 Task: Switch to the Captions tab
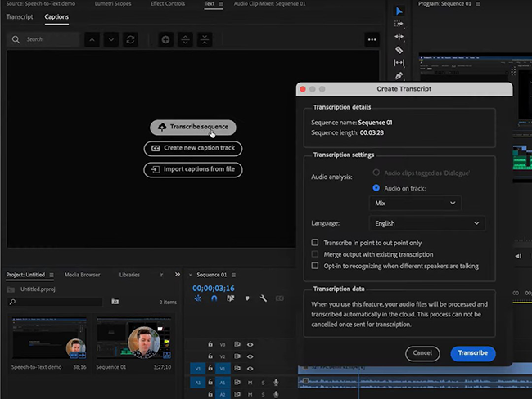(x=56, y=16)
